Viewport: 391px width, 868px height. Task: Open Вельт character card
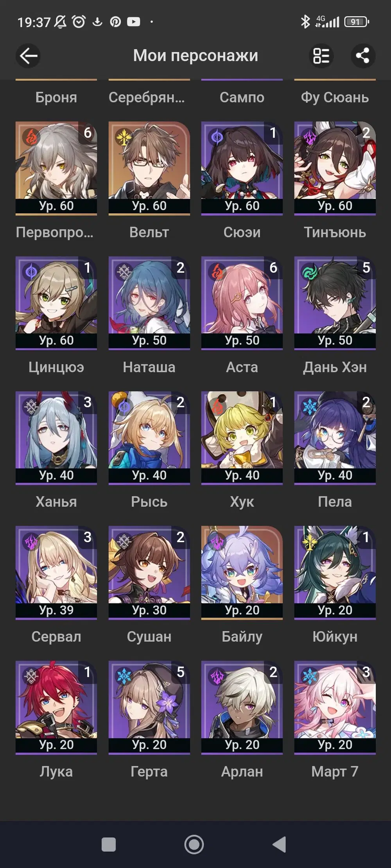click(x=149, y=168)
